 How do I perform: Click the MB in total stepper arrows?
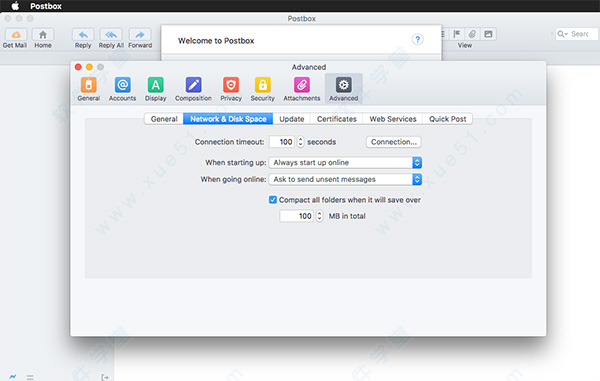(x=320, y=216)
